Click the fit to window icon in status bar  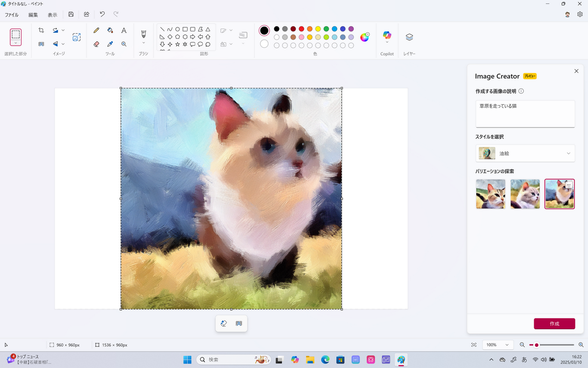point(474,345)
